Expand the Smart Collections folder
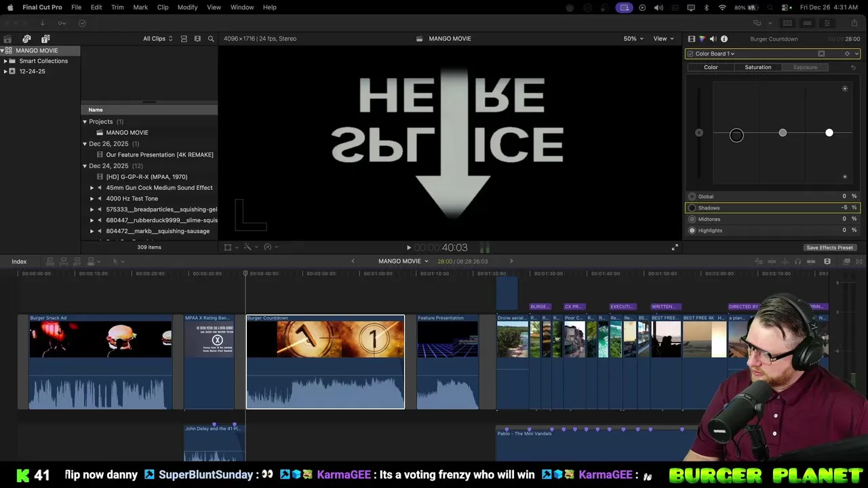 tap(5, 61)
